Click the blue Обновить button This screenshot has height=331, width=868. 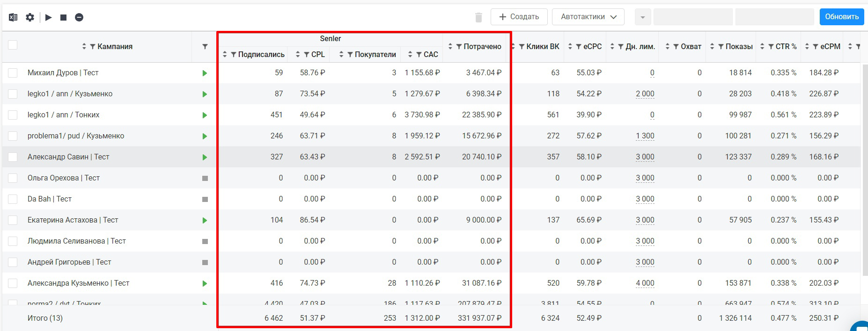click(x=841, y=17)
